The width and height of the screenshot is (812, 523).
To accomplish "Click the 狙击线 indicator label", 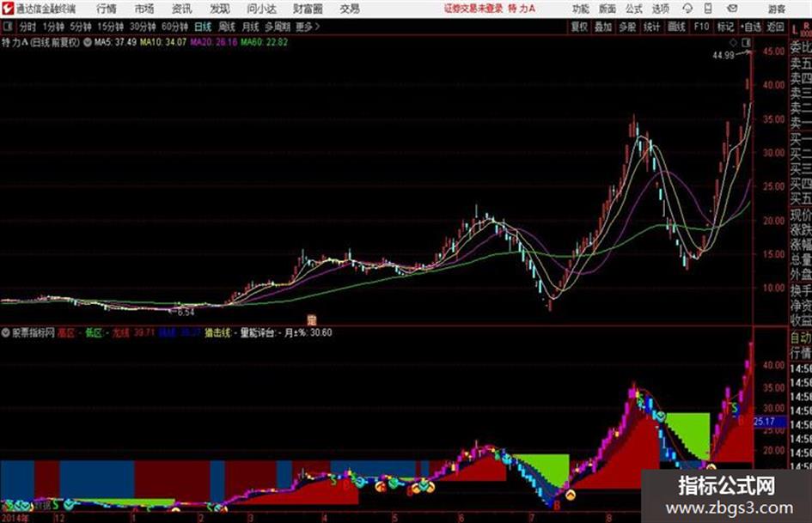I will [x=217, y=333].
